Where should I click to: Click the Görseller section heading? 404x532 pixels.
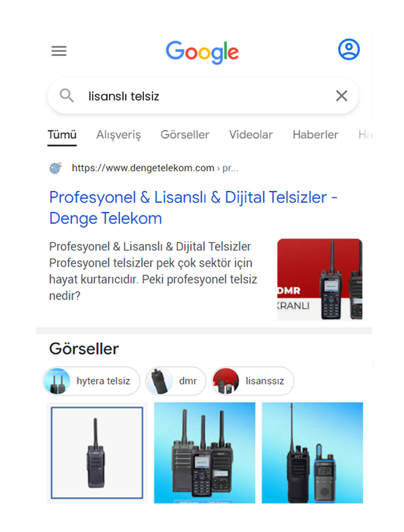[x=84, y=349]
